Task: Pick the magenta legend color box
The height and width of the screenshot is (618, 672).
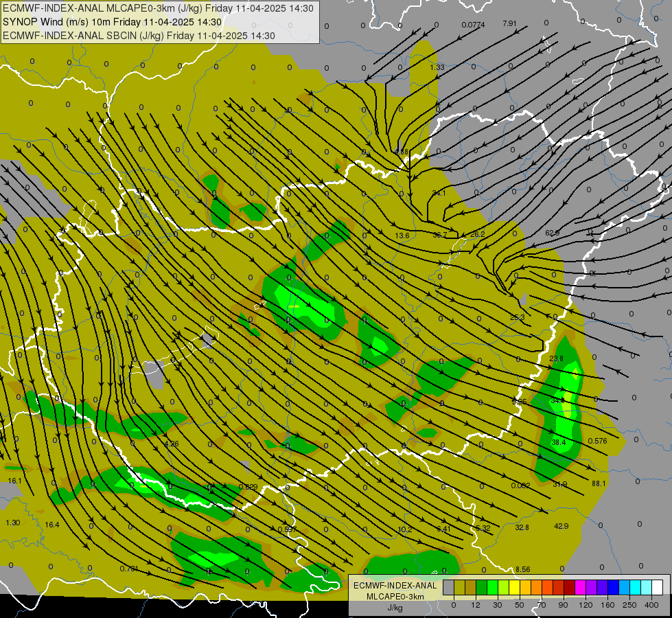Action: pyautogui.click(x=580, y=588)
